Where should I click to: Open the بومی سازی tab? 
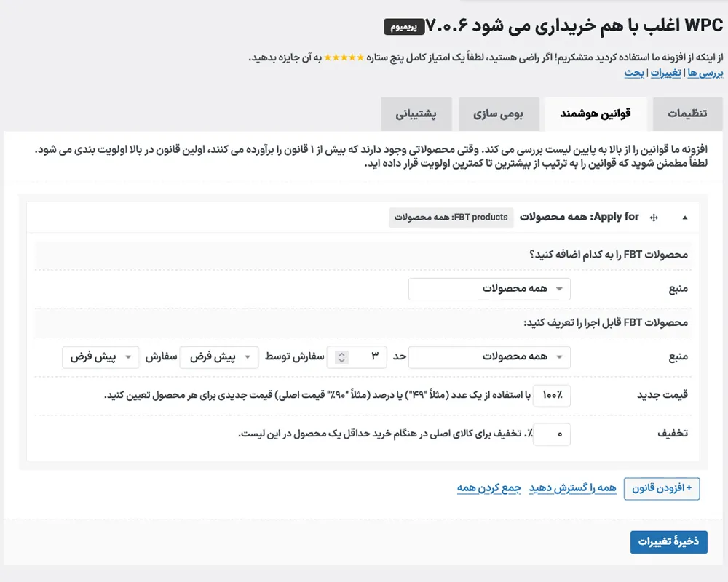point(499,114)
